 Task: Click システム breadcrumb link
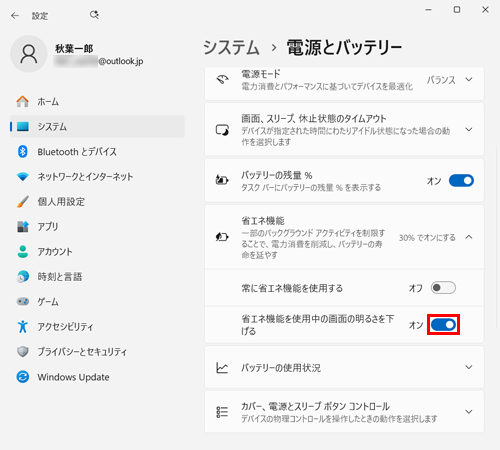(231, 48)
